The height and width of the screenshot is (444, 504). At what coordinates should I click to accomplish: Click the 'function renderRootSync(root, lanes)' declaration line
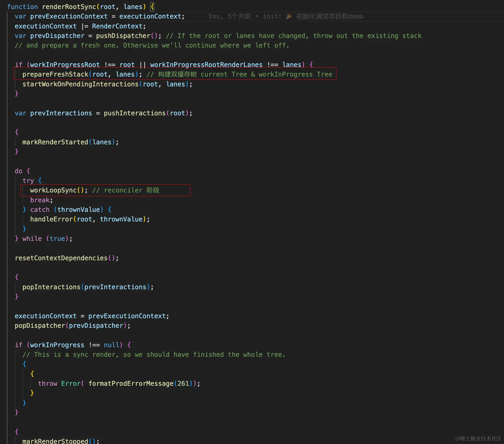81,7
